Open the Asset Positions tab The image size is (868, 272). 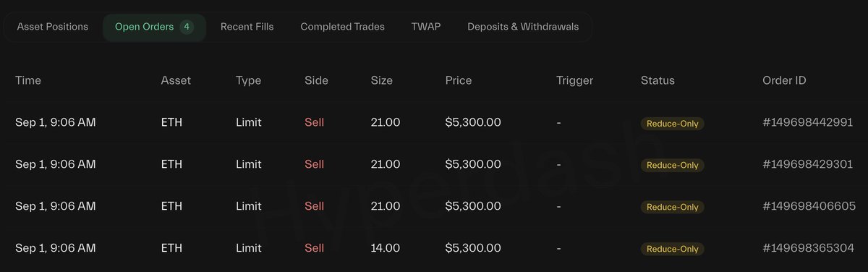53,27
